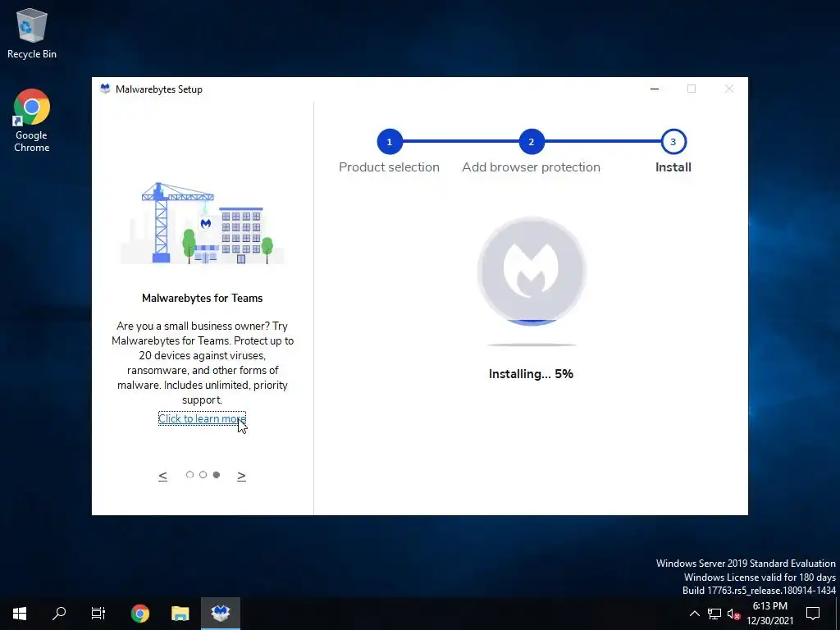Select the second carousel page dot

[x=203, y=475]
